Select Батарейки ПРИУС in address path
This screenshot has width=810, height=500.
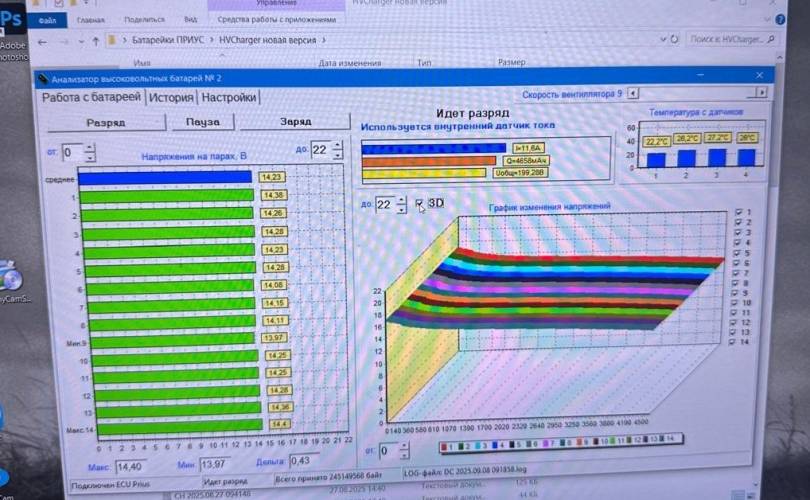168,40
